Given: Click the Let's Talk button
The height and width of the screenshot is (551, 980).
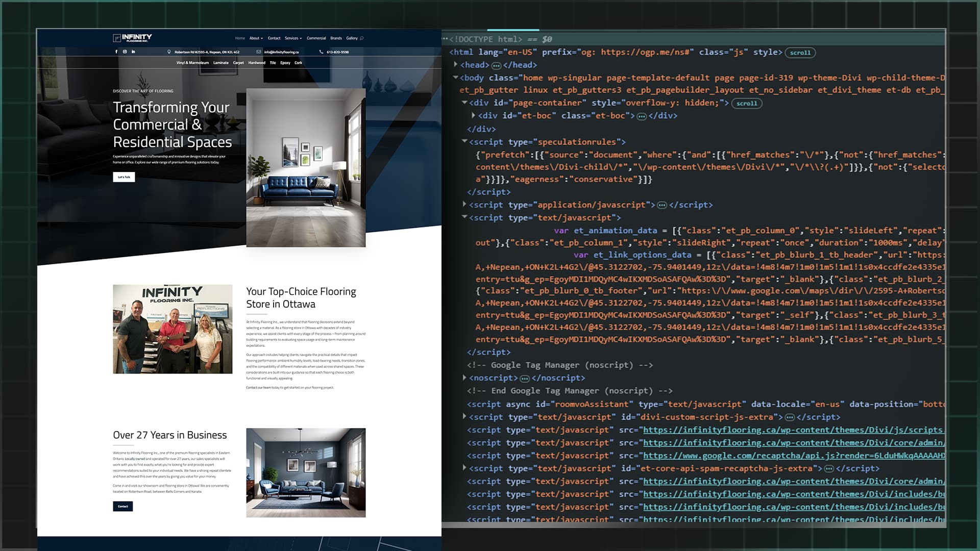Looking at the screenshot, I should (x=124, y=177).
